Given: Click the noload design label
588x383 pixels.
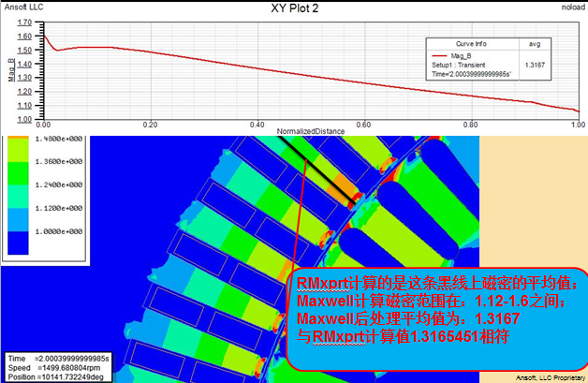Looking at the screenshot, I should point(573,7).
